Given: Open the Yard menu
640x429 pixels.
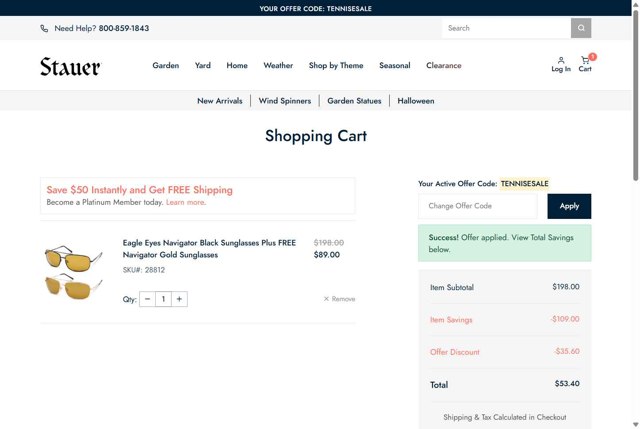Looking at the screenshot, I should point(203,65).
